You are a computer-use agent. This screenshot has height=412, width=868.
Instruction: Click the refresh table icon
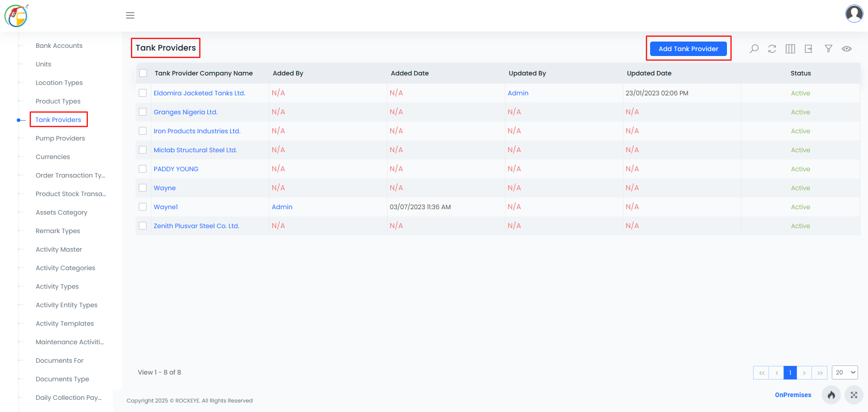[x=772, y=49]
